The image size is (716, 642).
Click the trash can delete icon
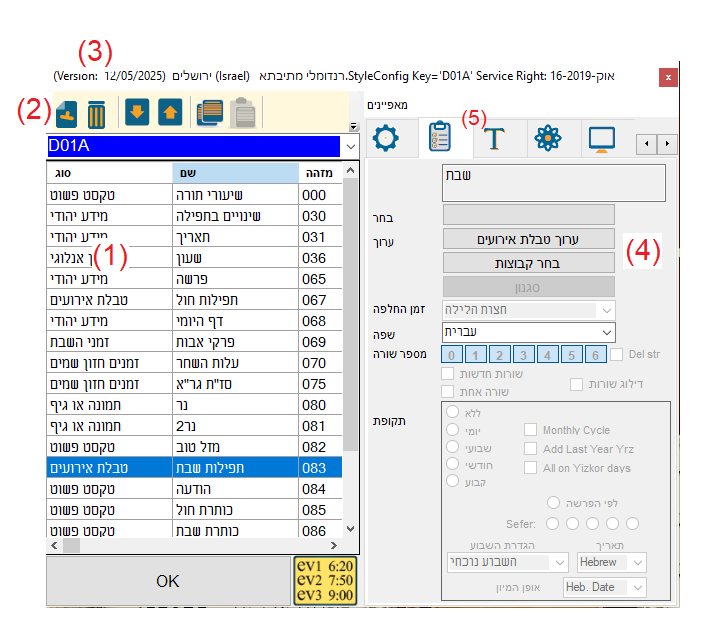(x=96, y=113)
